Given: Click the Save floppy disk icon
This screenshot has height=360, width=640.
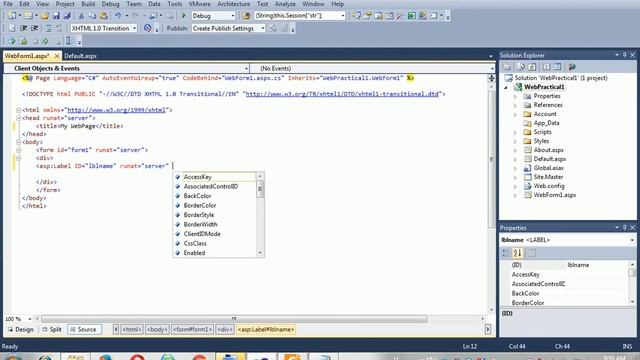Looking at the screenshot, I should pyautogui.click(x=56, y=16).
